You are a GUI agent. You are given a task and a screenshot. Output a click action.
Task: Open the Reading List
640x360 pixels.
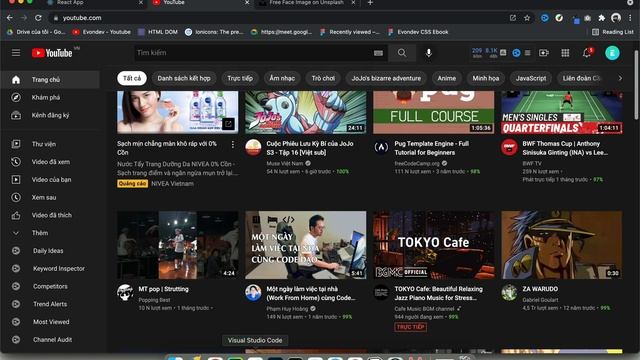613,32
